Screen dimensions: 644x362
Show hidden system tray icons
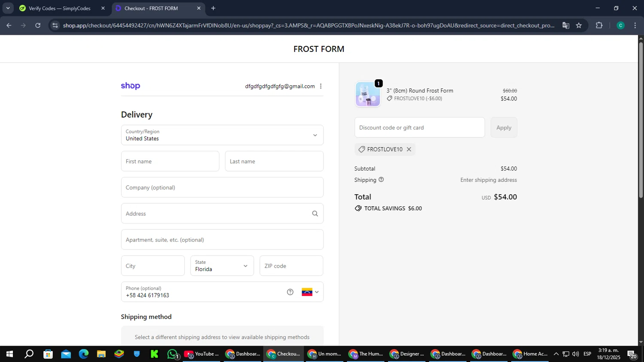point(556,354)
